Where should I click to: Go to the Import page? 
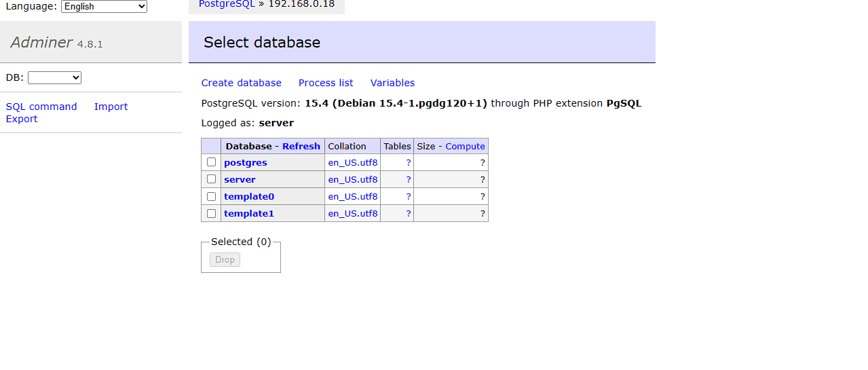(111, 107)
